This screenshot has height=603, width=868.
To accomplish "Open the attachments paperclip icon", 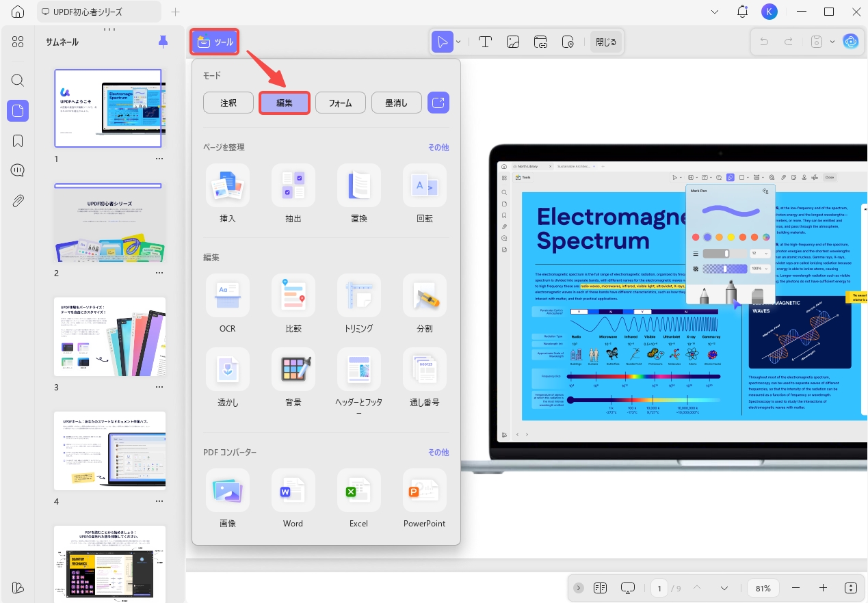I will (18, 201).
